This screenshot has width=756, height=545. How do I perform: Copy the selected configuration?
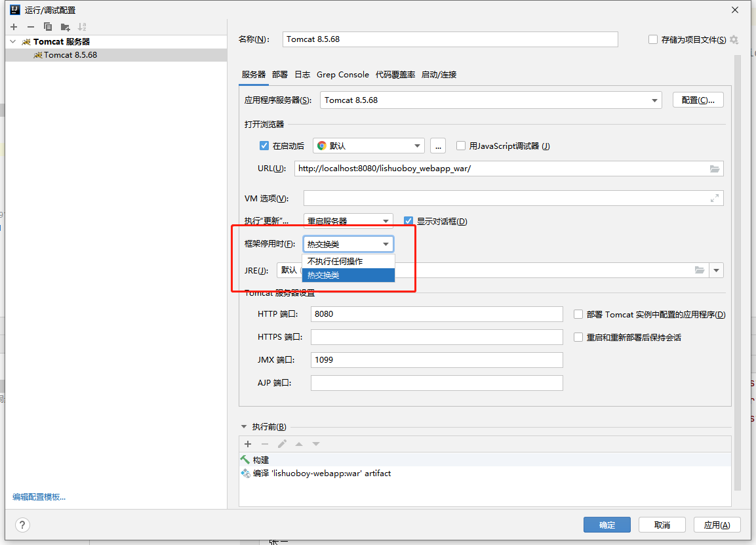(48, 27)
